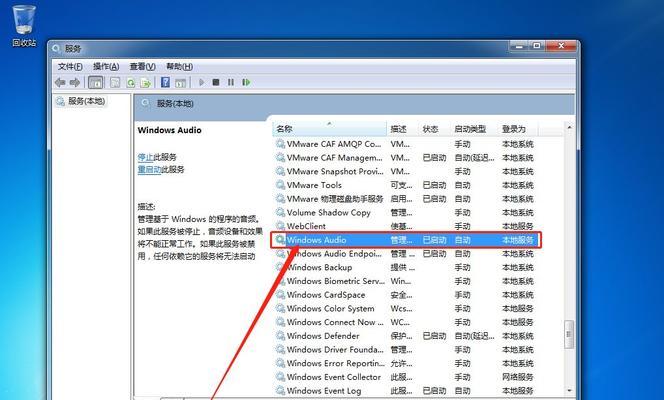Click the Back arrow in the toolbar
Image resolution: width=664 pixels, height=400 pixels.
[x=60, y=83]
